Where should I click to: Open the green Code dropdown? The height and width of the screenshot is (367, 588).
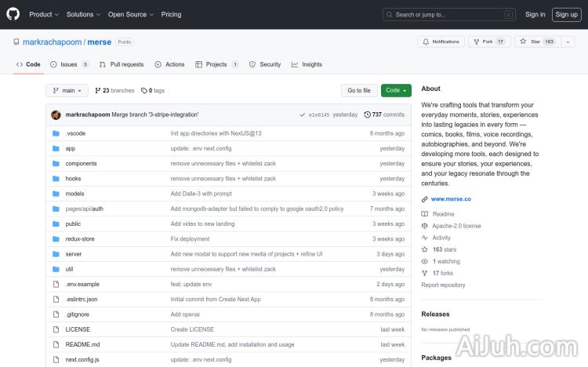(396, 90)
